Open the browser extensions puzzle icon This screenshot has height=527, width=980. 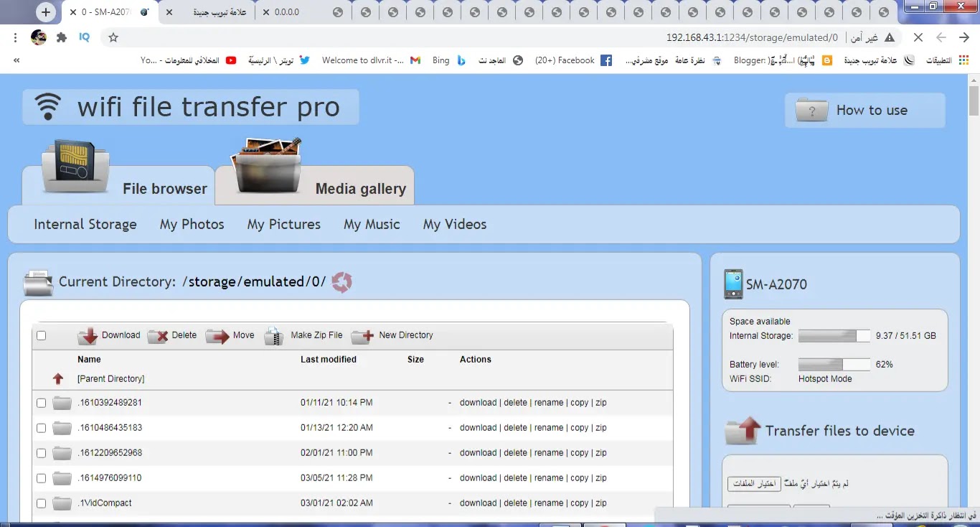pyautogui.click(x=62, y=37)
